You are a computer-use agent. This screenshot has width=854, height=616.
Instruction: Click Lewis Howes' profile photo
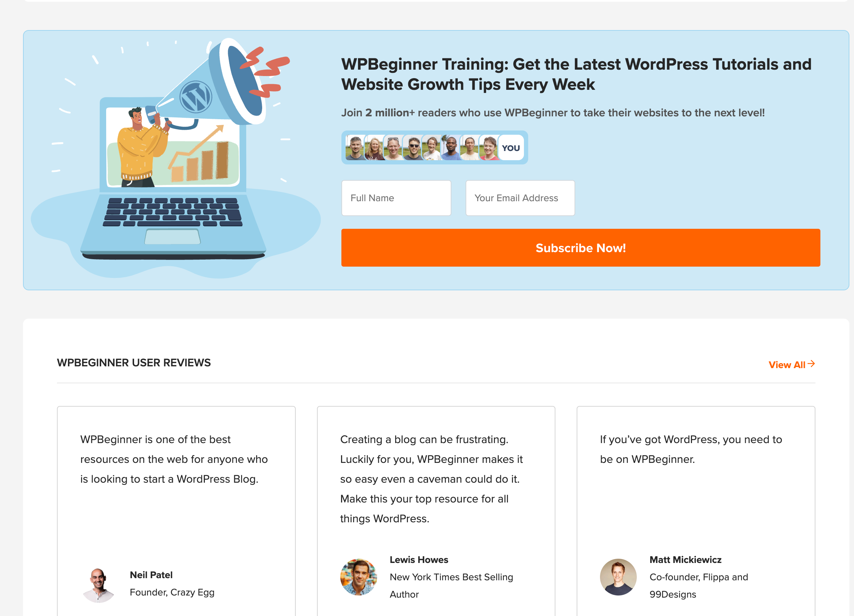tap(358, 576)
